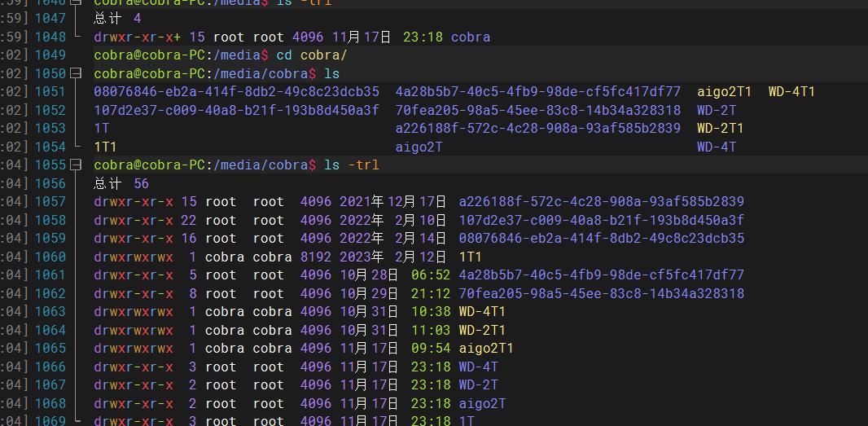
Task: Click the 'WD-2T1' name on line 1064
Action: pos(482,330)
